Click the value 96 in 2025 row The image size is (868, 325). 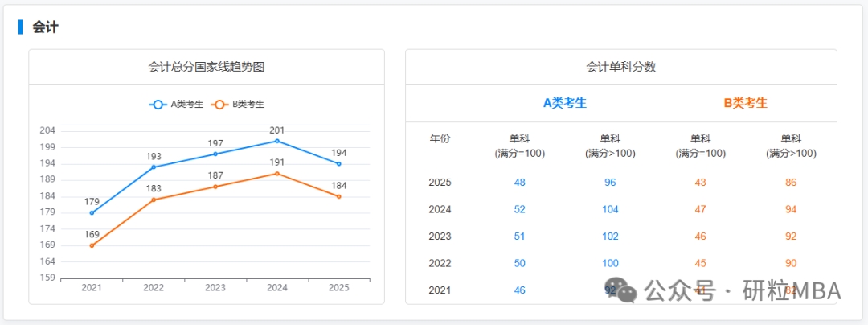610,183
